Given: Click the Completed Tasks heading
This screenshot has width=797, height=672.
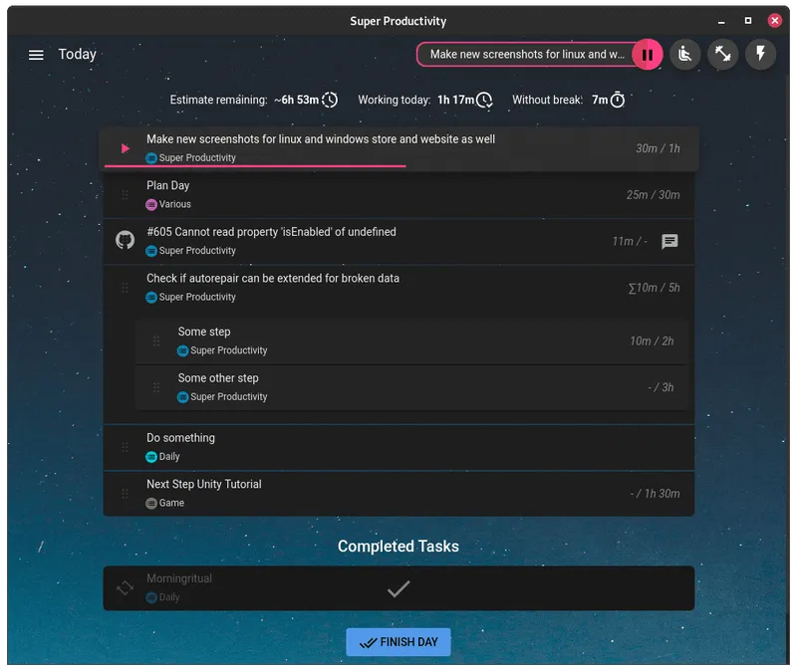Looking at the screenshot, I should click(x=398, y=547).
